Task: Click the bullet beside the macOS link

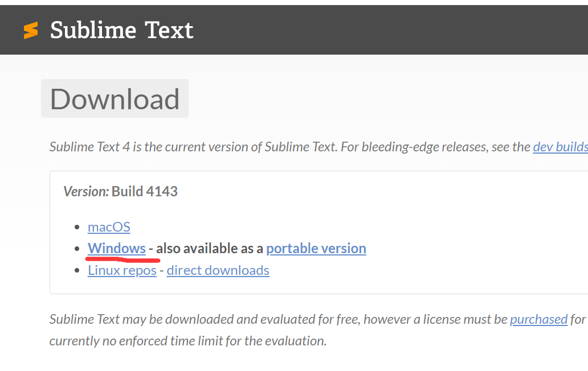Action: coord(77,228)
